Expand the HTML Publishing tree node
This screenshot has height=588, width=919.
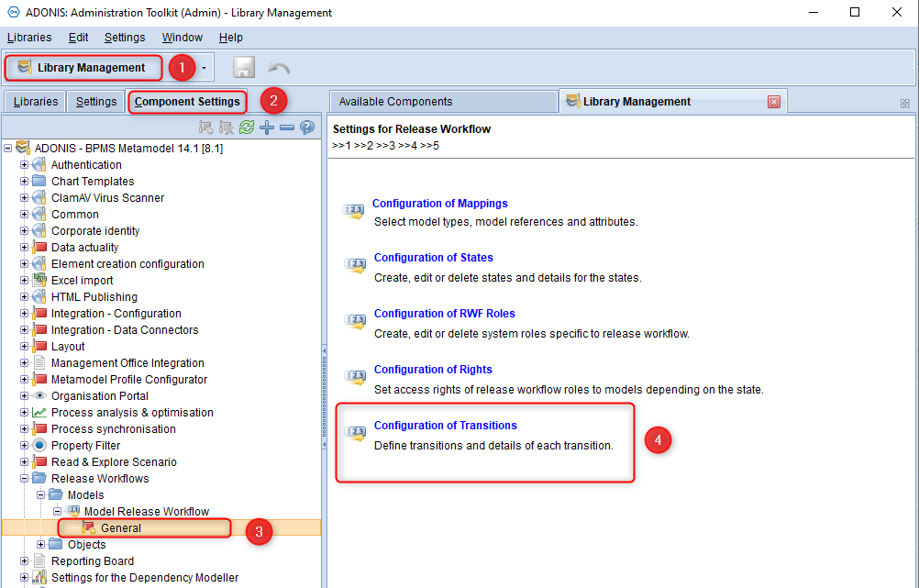point(24,296)
